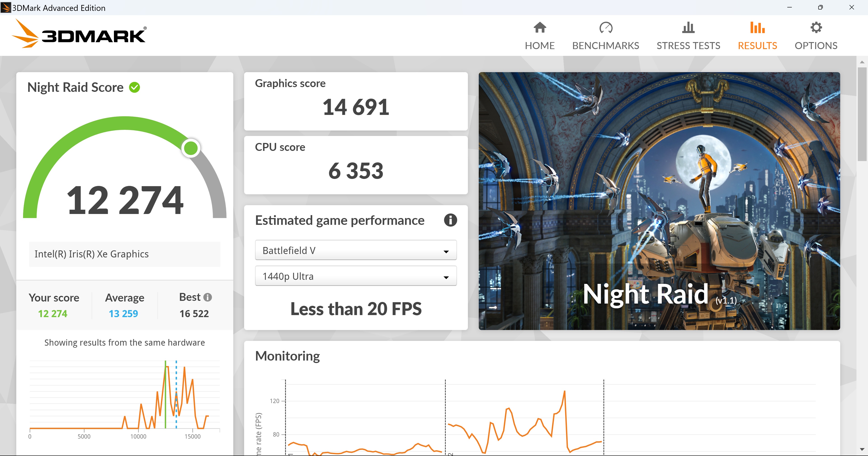This screenshot has width=868, height=456.
Task: Click the green validation checkmark icon
Action: click(134, 87)
